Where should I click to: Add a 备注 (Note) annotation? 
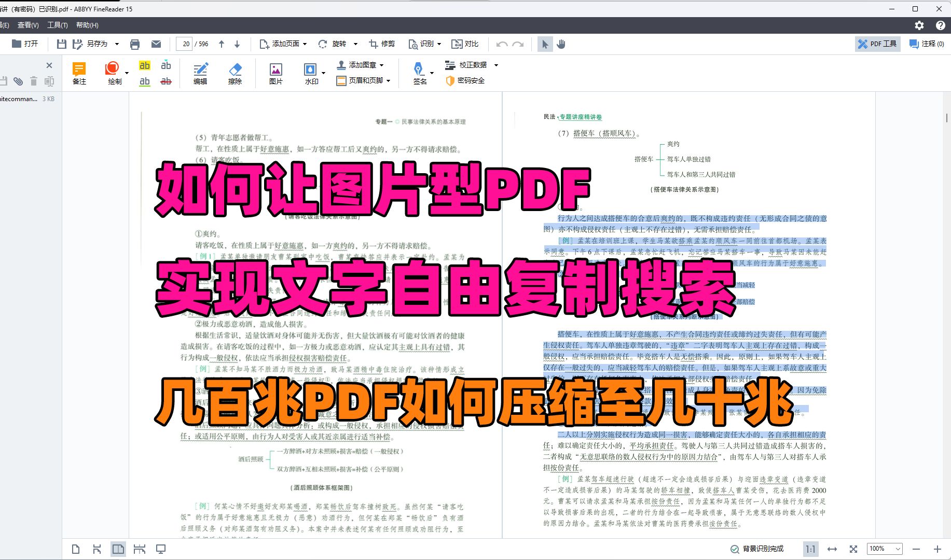click(x=79, y=73)
